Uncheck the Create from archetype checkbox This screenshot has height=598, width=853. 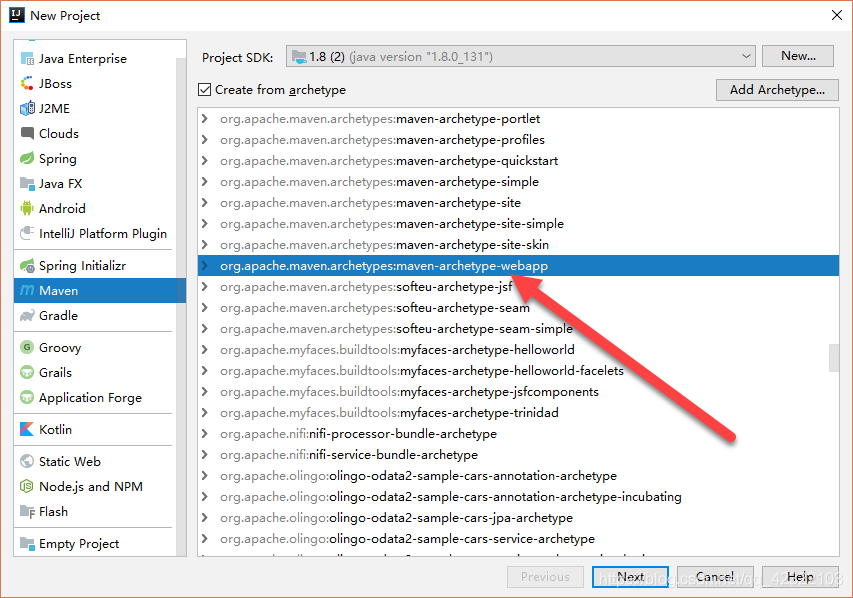point(205,90)
